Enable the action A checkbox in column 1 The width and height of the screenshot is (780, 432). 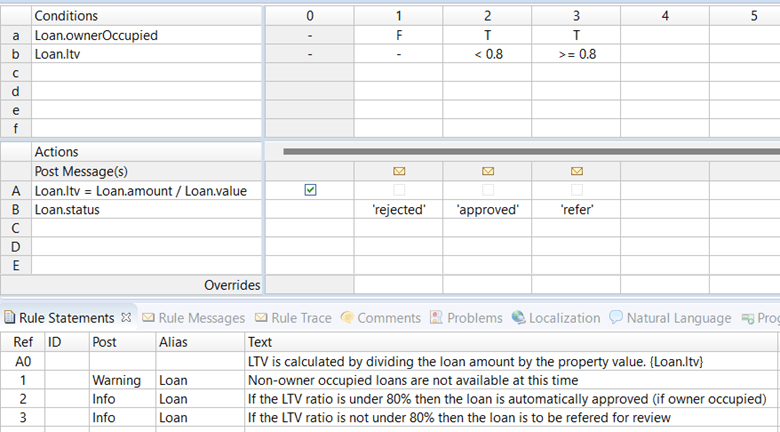[399, 191]
